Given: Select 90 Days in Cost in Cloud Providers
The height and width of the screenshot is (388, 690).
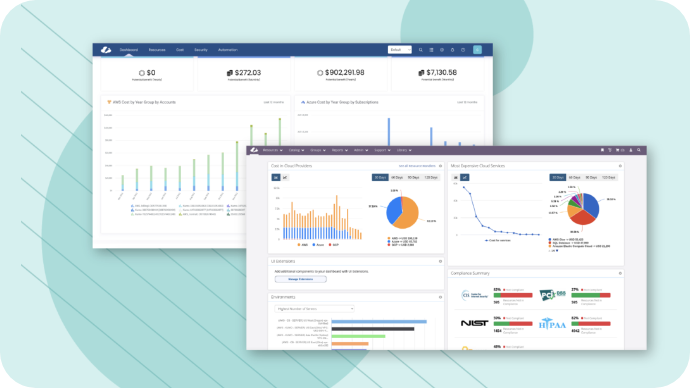Looking at the screenshot, I should coord(414,177).
